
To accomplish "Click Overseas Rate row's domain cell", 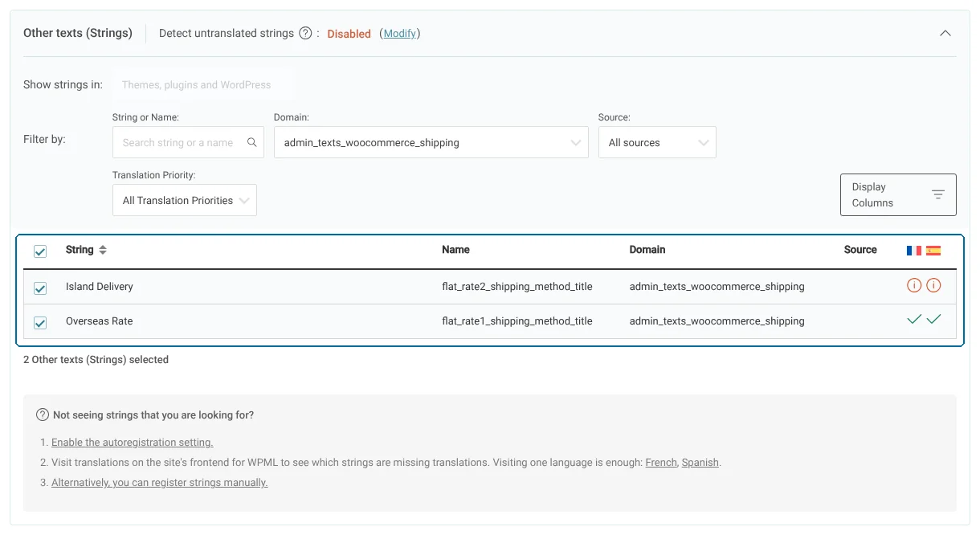I will [x=717, y=321].
